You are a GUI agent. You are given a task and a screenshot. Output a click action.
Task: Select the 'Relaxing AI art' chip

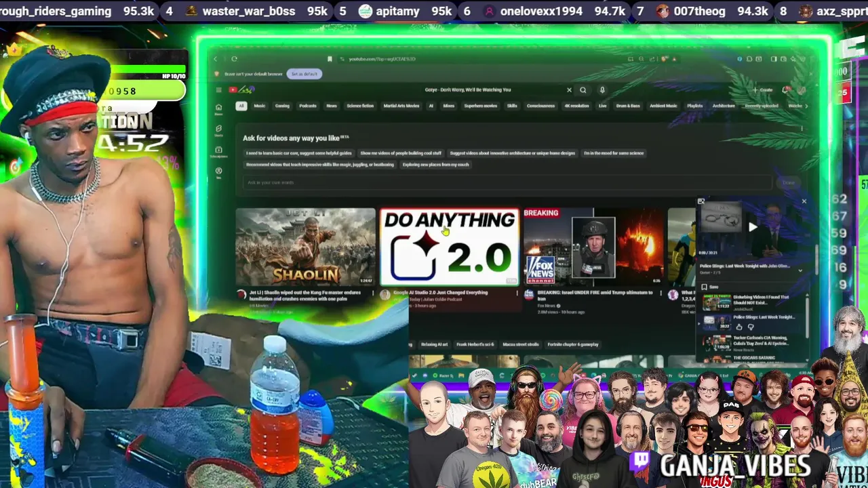[435, 344]
